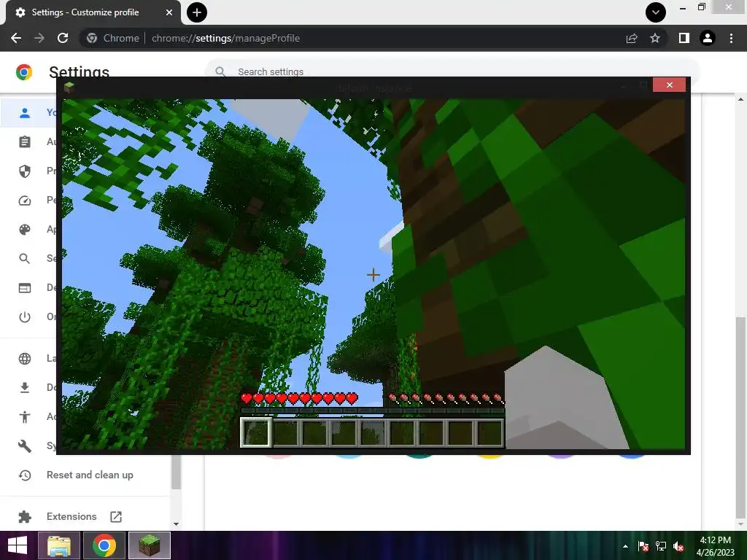Click the main settings page scrollbar thumb

pyautogui.click(x=740, y=417)
